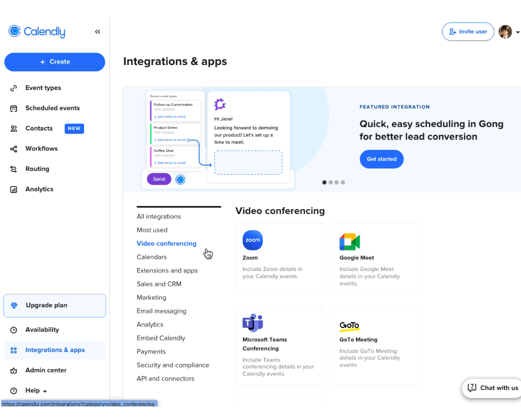521x420 pixels.
Task: Click the Calendly logo
Action: tap(37, 31)
